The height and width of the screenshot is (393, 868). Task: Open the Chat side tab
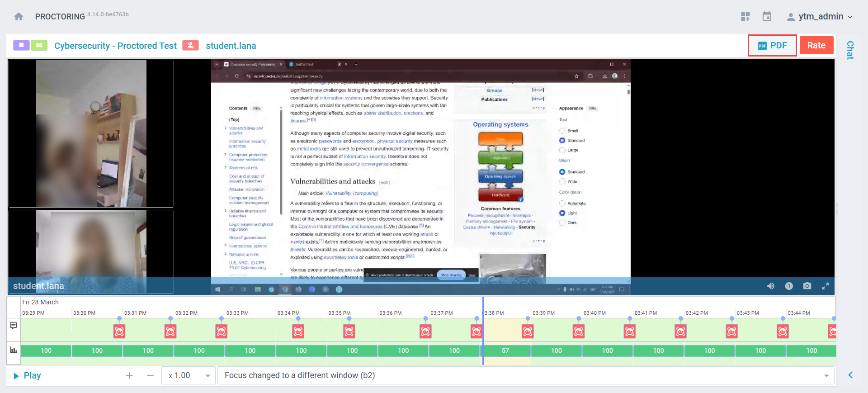pyautogui.click(x=850, y=50)
